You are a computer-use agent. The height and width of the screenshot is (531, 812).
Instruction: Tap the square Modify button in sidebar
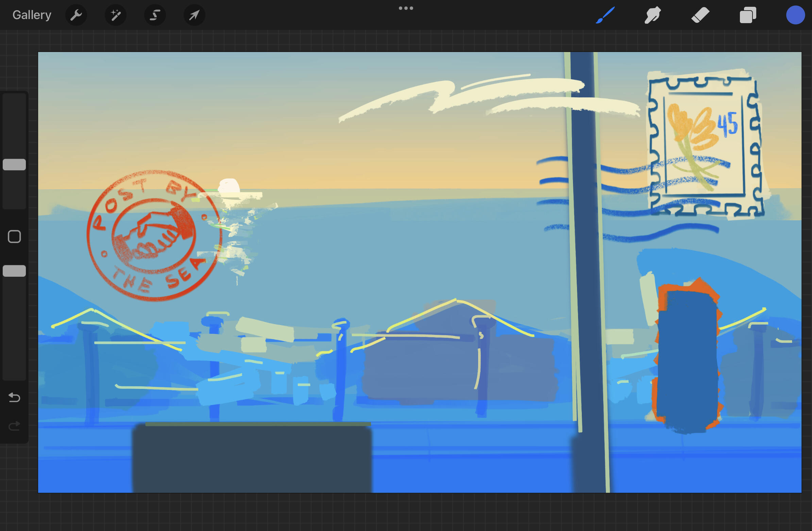point(14,236)
